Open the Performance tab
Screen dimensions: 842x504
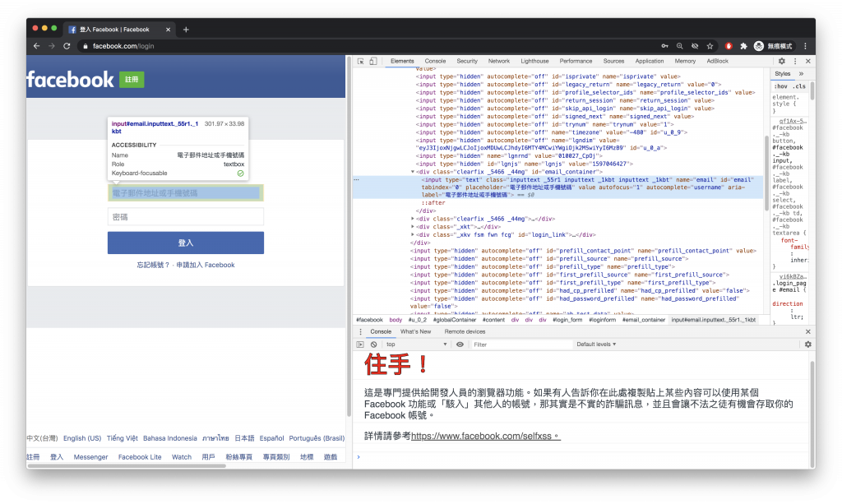click(576, 61)
